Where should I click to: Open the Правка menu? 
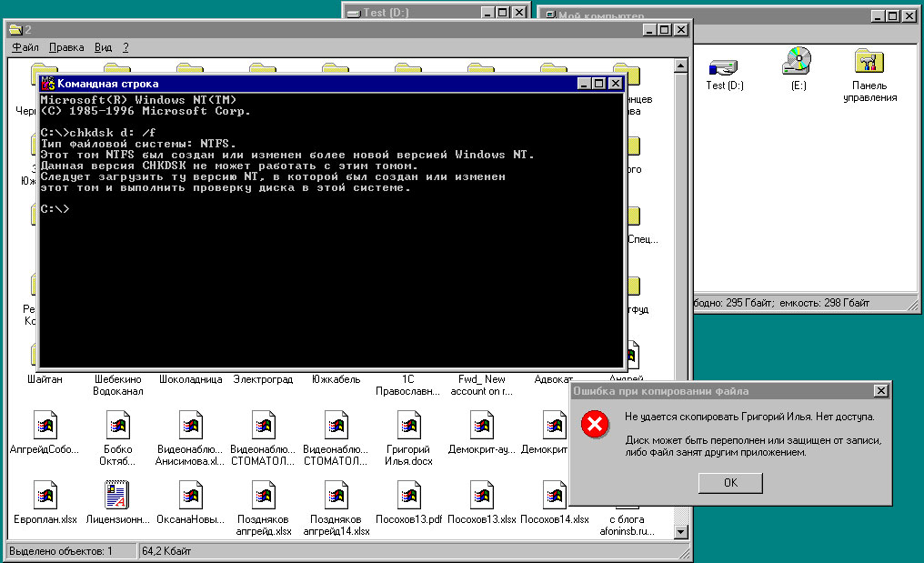coord(66,47)
